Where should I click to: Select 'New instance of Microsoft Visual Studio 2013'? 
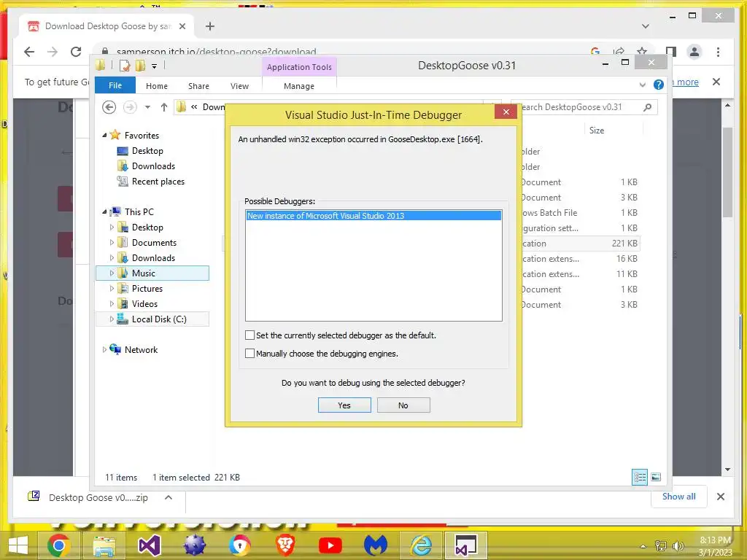pos(373,216)
